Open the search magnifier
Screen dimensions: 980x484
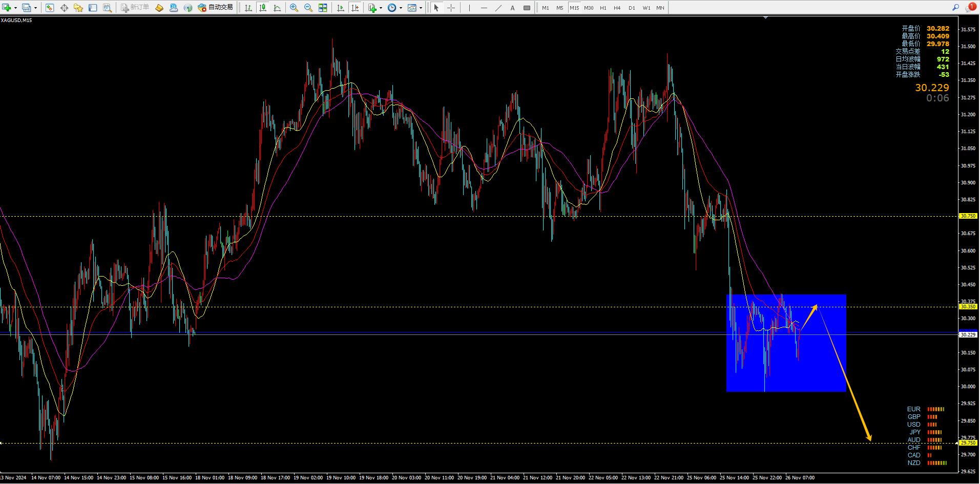click(955, 8)
